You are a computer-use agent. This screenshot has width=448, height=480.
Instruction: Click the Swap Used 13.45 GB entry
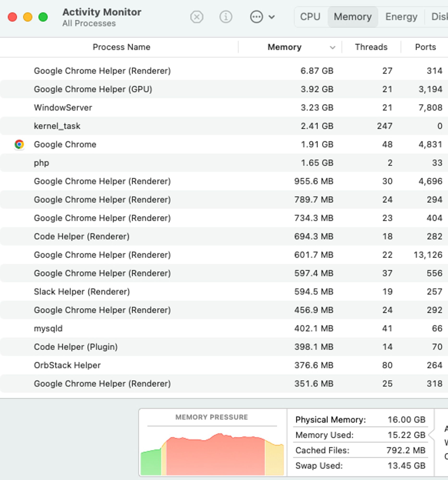(360, 466)
